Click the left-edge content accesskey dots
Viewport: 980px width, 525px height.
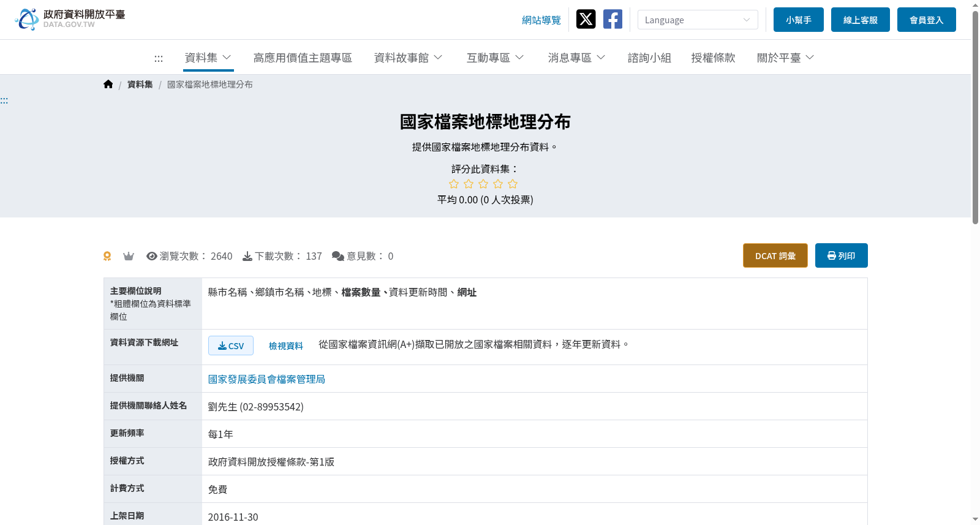click(4, 100)
